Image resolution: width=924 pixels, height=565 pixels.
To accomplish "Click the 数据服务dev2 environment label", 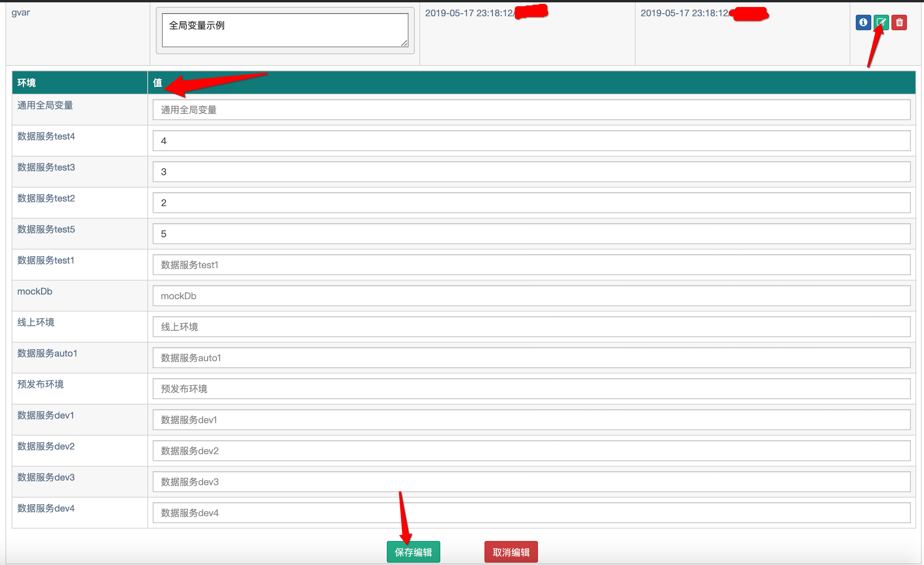I will pos(46,446).
